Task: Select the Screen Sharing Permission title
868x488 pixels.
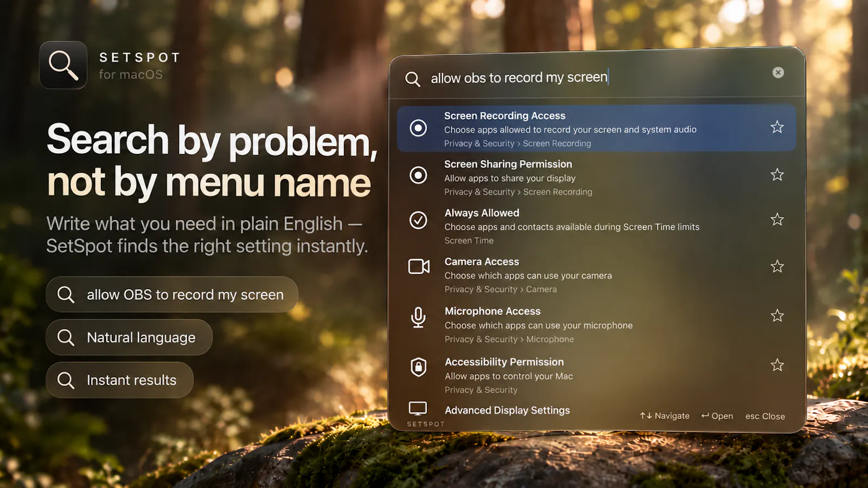Action: coord(508,164)
